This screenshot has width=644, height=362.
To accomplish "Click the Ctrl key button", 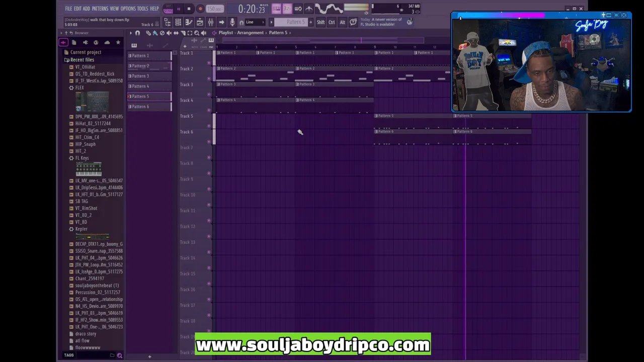I will (x=332, y=22).
